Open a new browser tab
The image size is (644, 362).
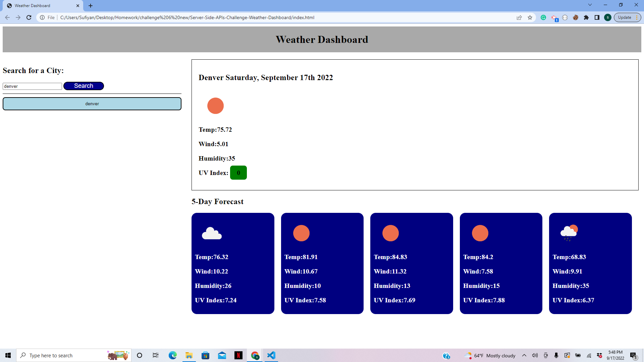[91, 6]
